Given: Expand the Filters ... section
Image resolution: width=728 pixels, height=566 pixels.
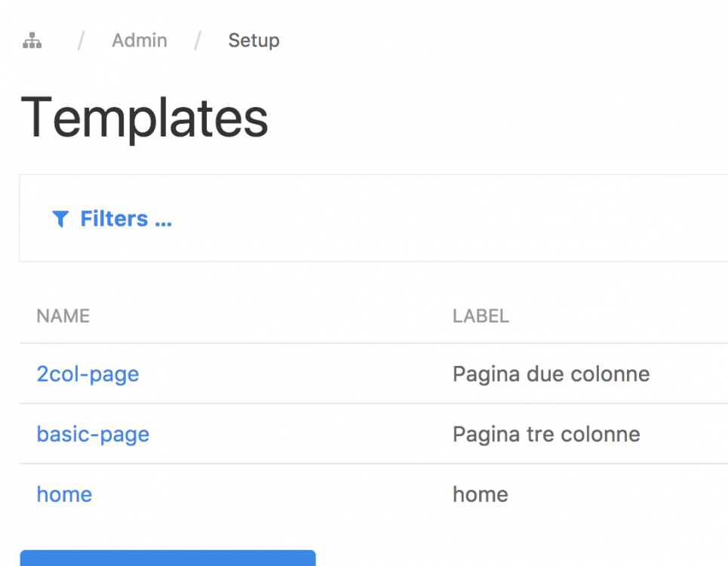Looking at the screenshot, I should (126, 219).
